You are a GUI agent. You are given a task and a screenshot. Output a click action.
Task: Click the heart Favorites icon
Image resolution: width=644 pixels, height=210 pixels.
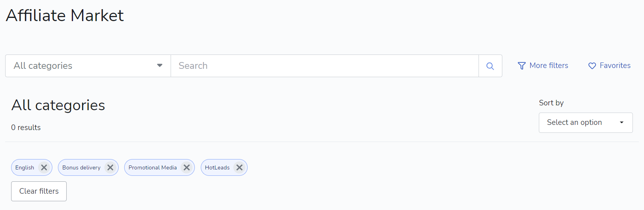(592, 66)
